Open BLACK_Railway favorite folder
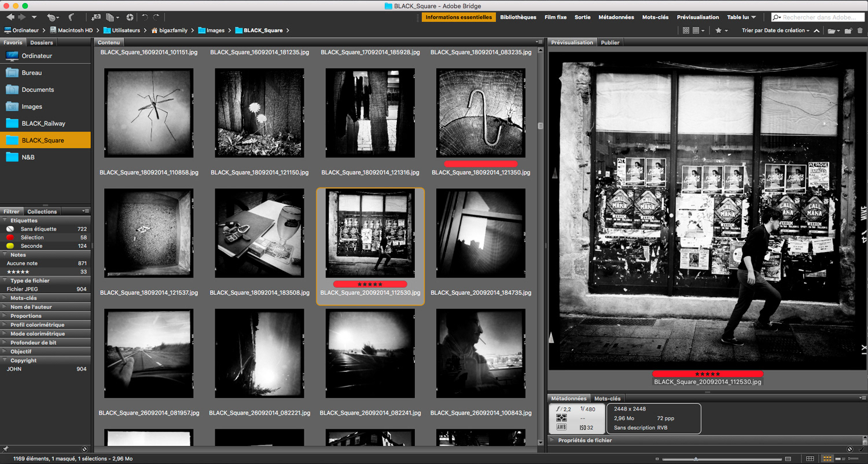The height and width of the screenshot is (464, 868). 43,123
